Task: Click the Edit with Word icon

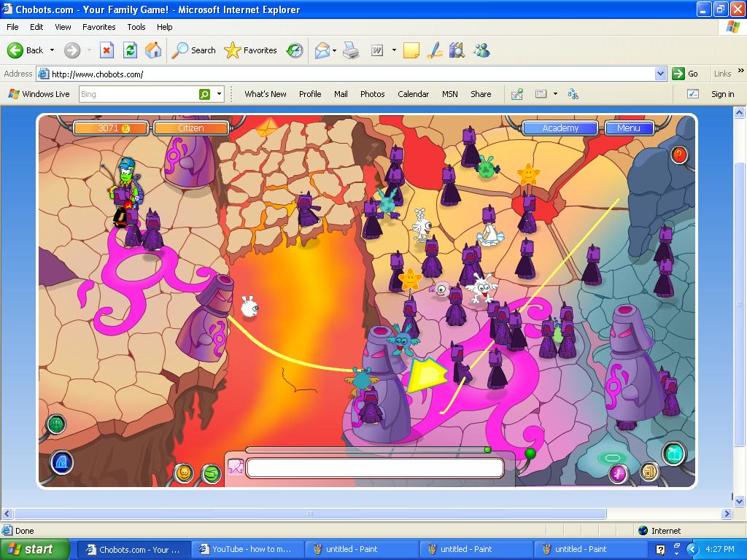Action: click(377, 50)
